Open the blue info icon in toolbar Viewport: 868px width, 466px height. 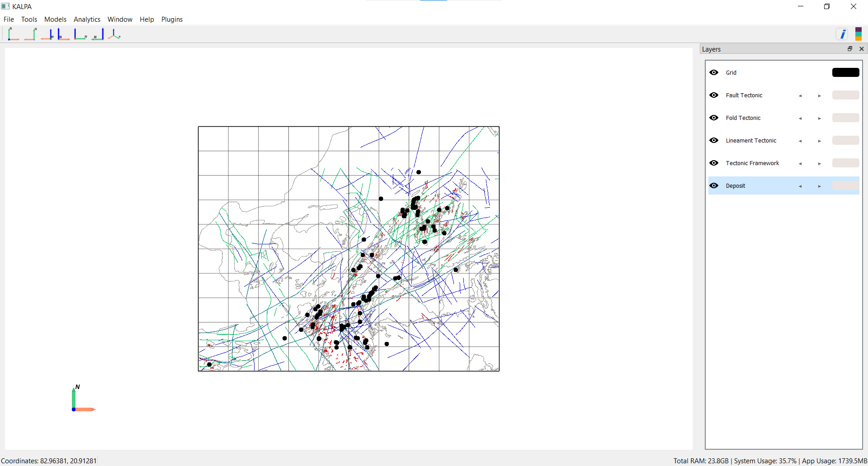pos(842,34)
